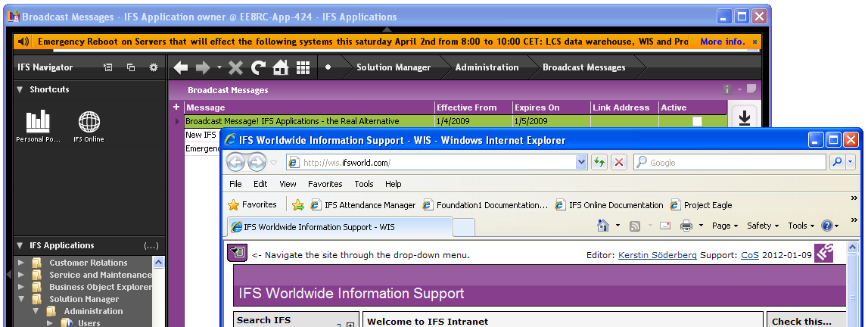Click the Kerstin Söderberg editor link
Viewport: 868px width, 327px height.
pyautogui.click(x=658, y=255)
